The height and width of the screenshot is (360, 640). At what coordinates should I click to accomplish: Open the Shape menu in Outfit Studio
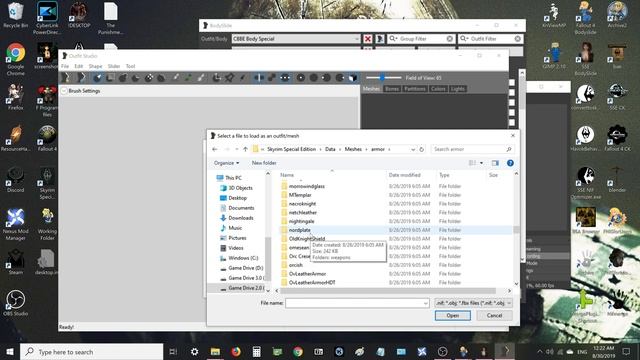pos(95,66)
